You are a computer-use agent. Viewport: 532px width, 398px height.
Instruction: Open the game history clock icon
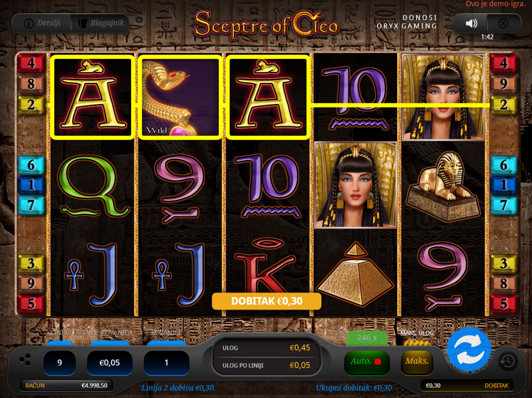507,361
